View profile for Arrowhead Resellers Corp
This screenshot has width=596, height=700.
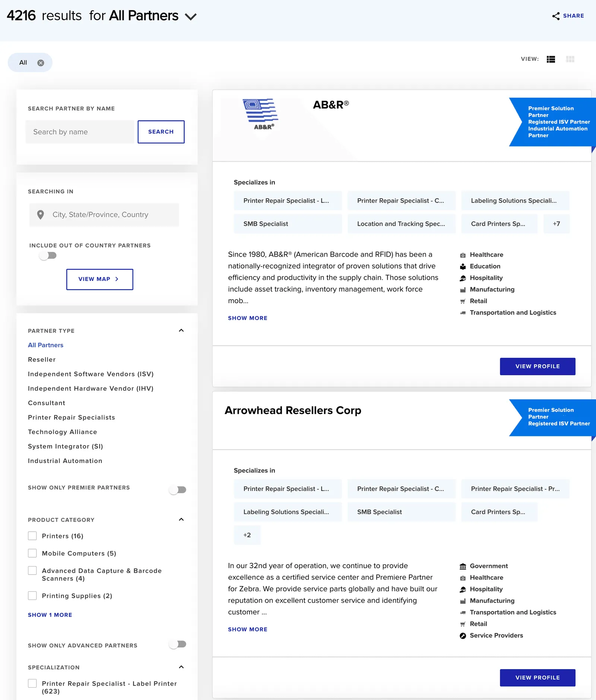pos(538,678)
